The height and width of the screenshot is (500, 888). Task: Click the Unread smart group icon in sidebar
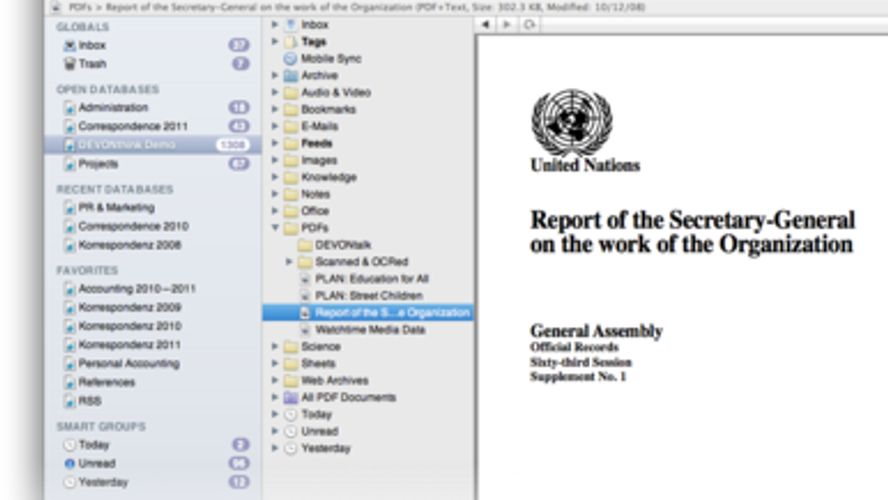(69, 464)
